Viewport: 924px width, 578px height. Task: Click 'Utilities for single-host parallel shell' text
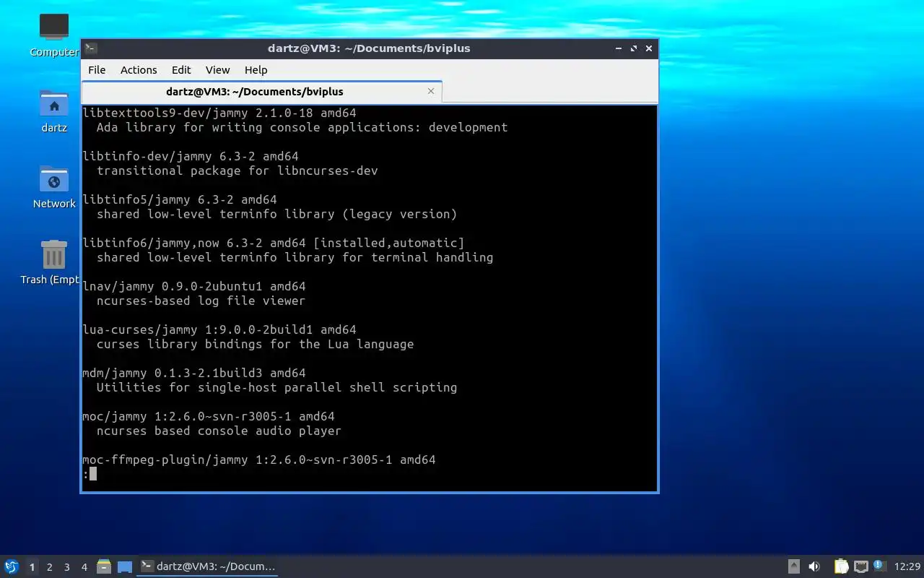pyautogui.click(x=240, y=387)
